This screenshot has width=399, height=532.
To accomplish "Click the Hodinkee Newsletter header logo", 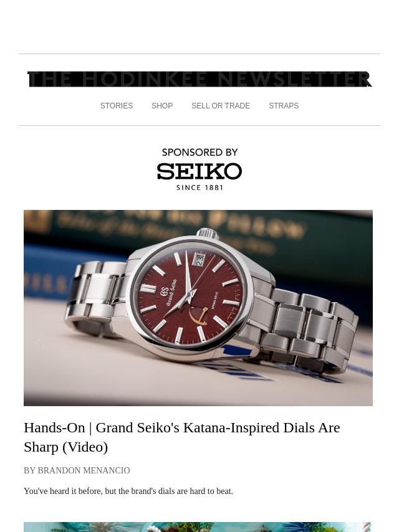I will tap(199, 79).
